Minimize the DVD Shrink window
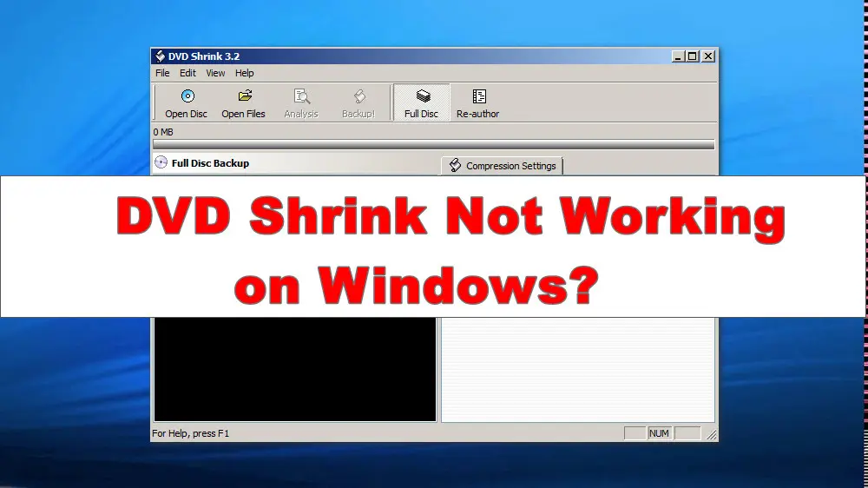Image resolution: width=868 pixels, height=488 pixels. pos(678,56)
